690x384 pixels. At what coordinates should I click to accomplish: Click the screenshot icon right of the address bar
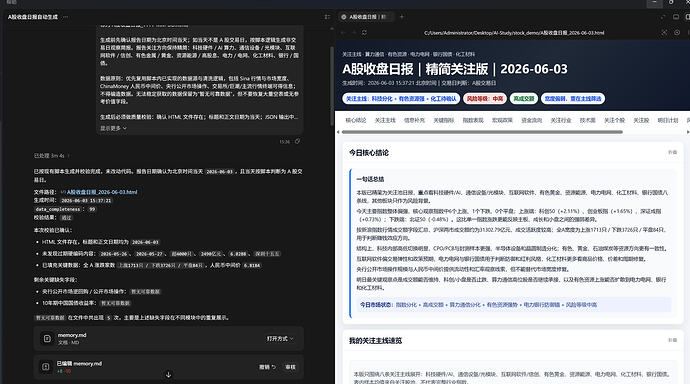coord(664,33)
